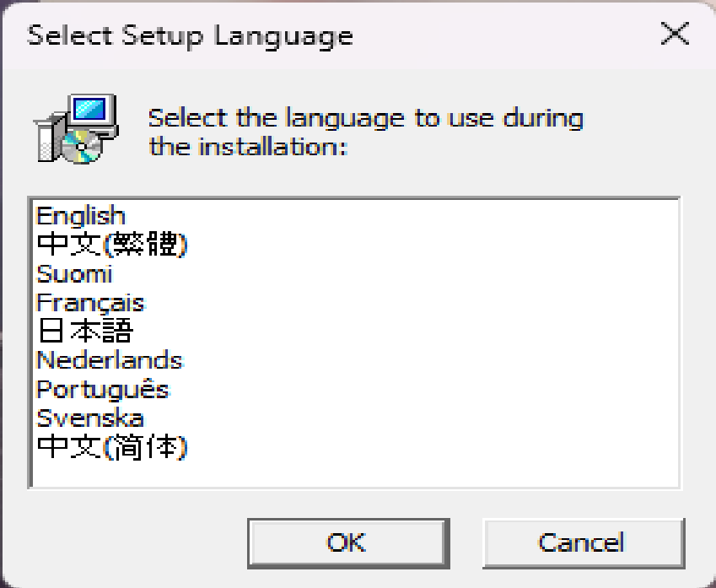Pick Français in the language list
716x588 pixels.
pos(90,302)
